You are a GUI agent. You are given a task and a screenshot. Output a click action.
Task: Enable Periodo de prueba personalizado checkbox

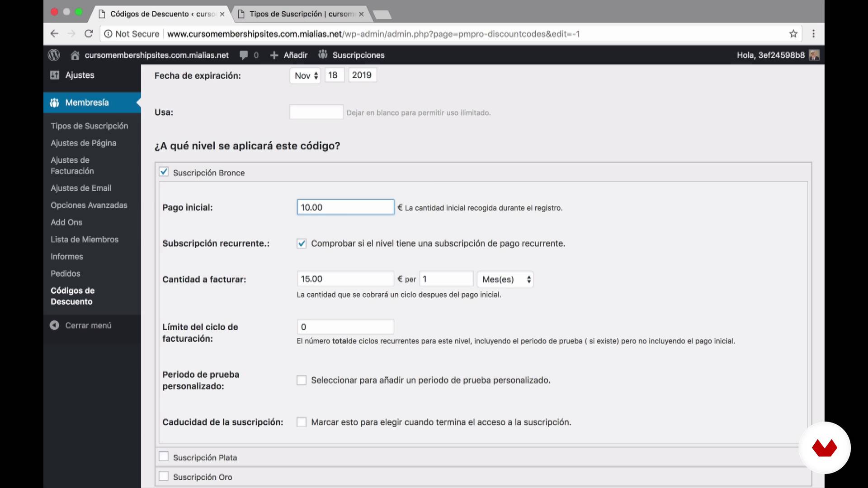point(302,380)
